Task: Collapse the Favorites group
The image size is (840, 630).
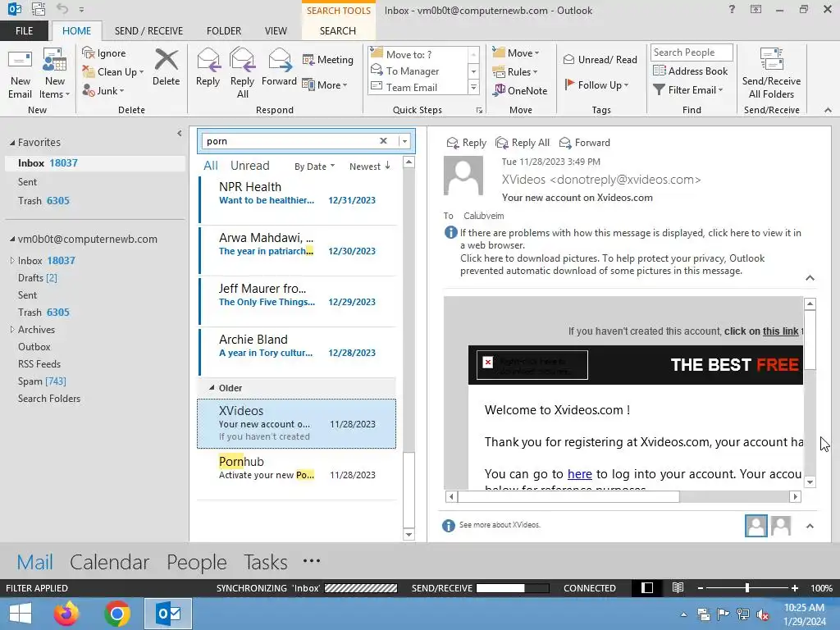Action: coord(12,143)
